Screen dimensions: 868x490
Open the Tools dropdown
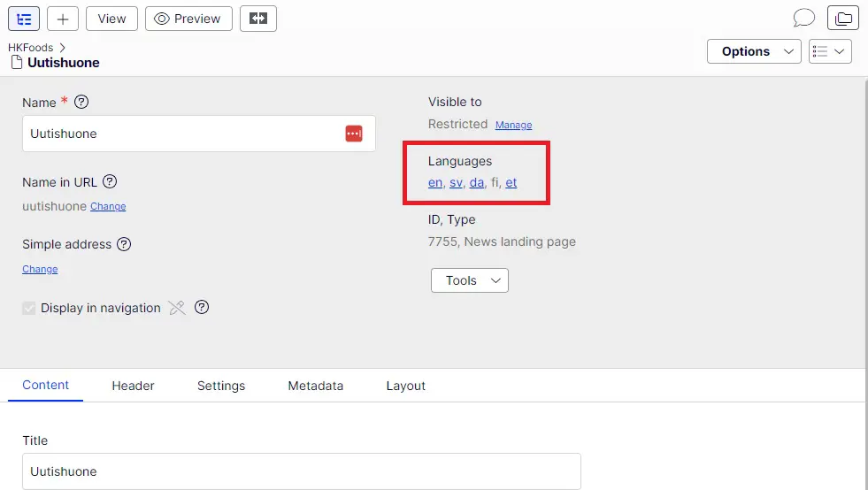469,280
